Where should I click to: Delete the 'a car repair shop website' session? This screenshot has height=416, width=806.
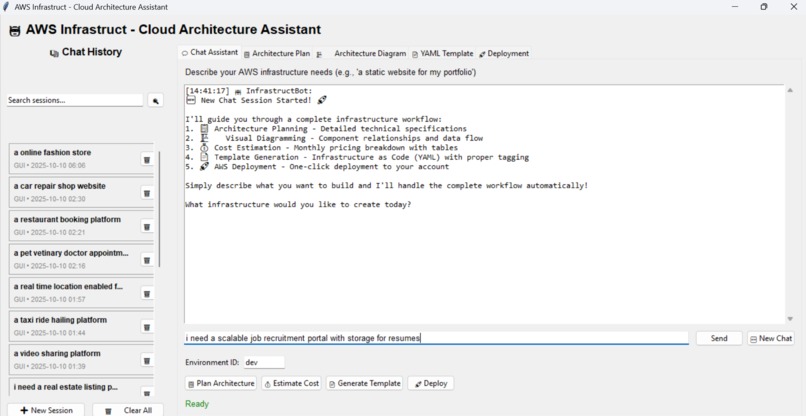tap(146, 193)
